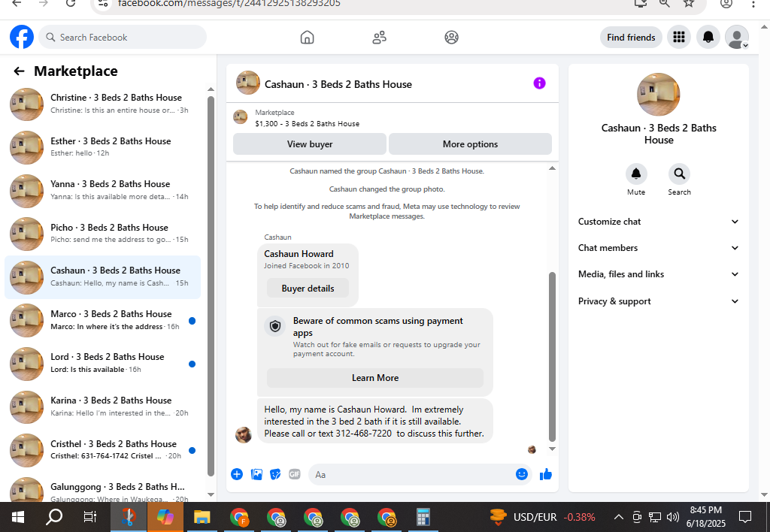Viewport: 770px width, 532px height.
Task: Open the Menu grid icon
Action: (x=679, y=38)
